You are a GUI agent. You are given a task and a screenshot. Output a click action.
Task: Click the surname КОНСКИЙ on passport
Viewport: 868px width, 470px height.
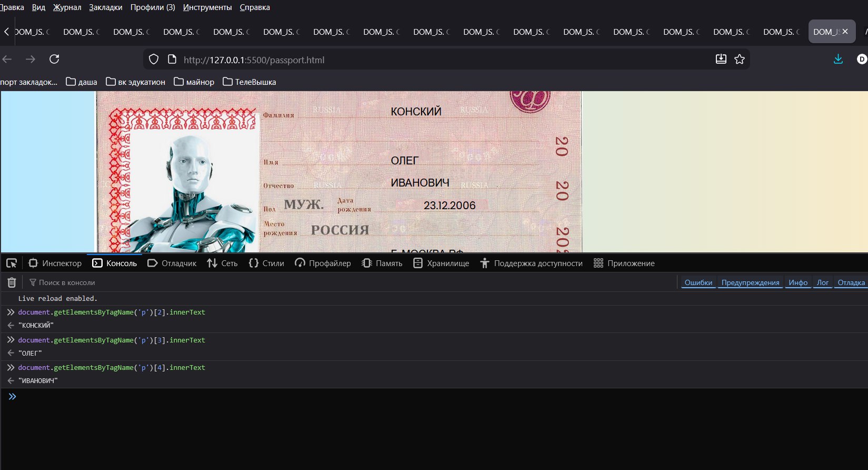pos(416,112)
